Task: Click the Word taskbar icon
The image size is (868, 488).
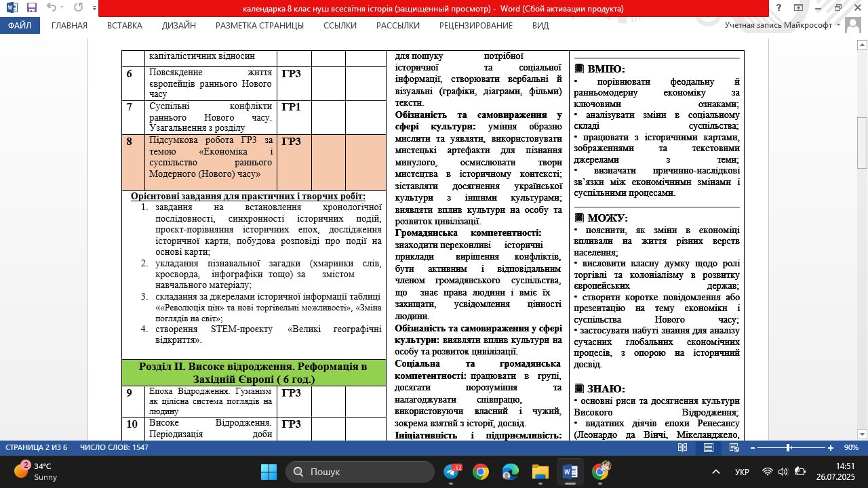Action: click(570, 472)
